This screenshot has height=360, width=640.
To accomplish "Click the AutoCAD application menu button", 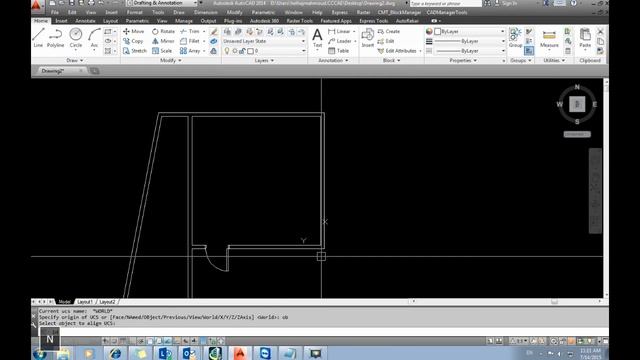I will 36,5.
